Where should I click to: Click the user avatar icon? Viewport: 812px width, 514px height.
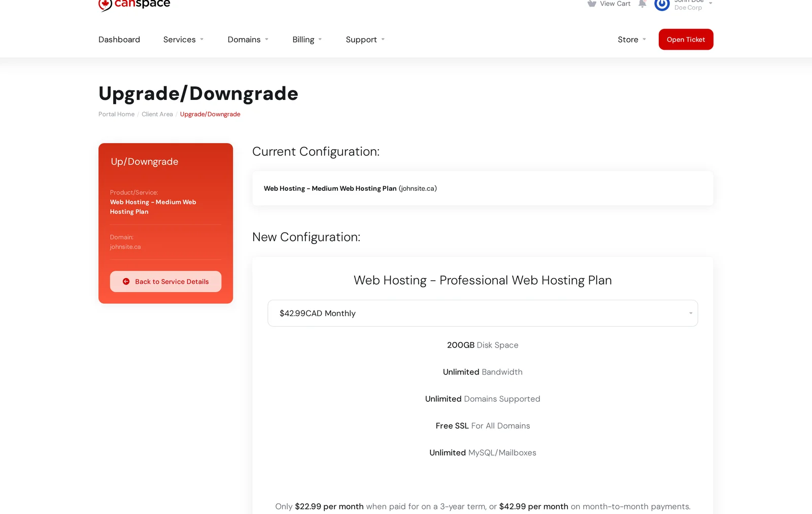coord(662,4)
